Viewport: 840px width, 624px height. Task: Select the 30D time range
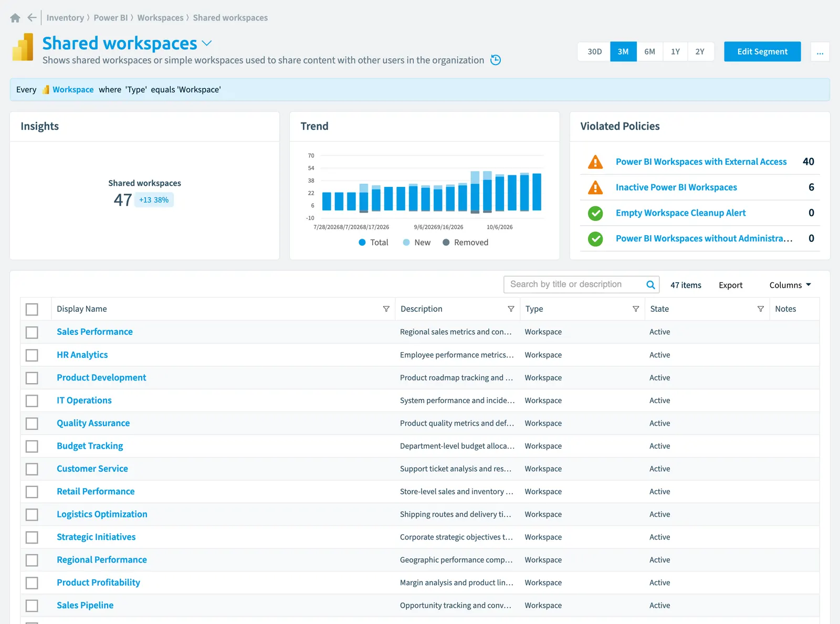(594, 52)
